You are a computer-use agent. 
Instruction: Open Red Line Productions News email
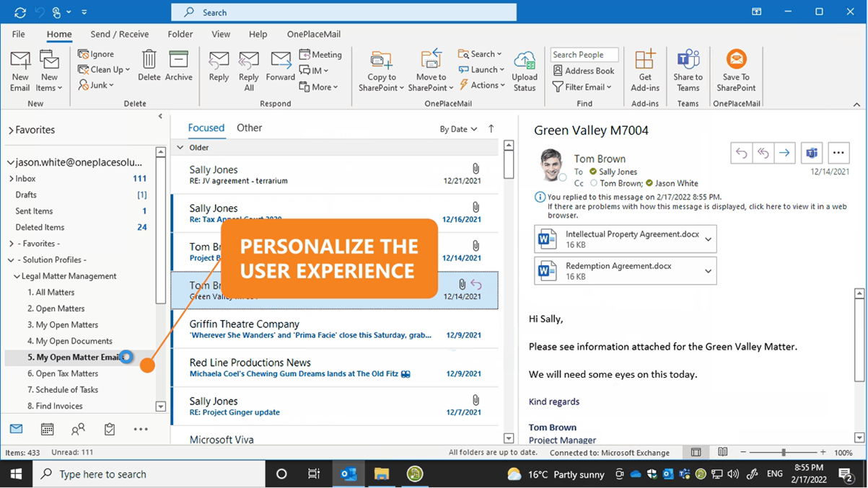tap(335, 368)
